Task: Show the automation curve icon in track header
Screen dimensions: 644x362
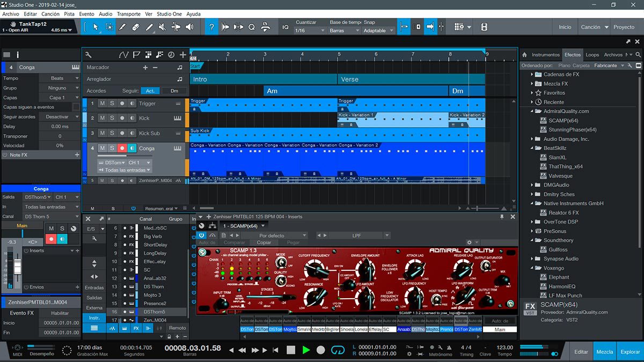Action: click(124, 55)
